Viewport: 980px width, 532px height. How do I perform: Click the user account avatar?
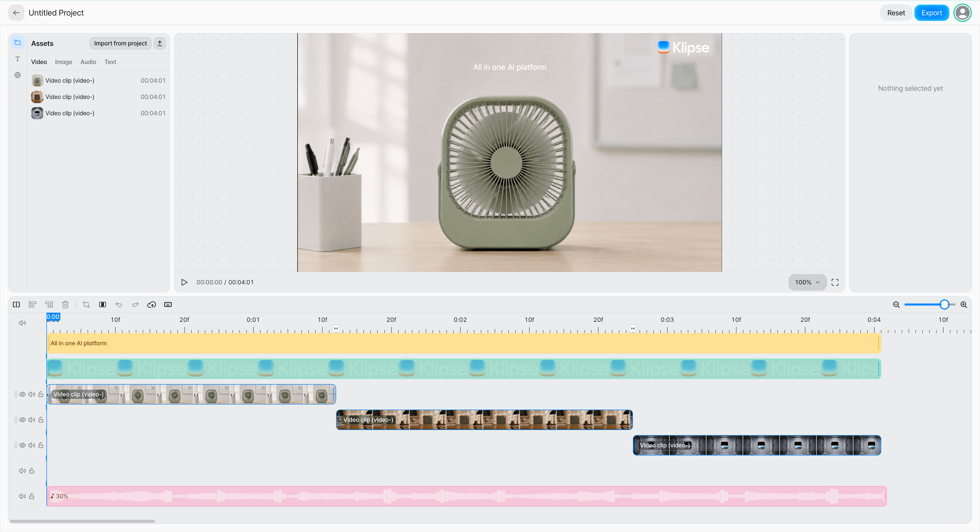[x=962, y=13]
